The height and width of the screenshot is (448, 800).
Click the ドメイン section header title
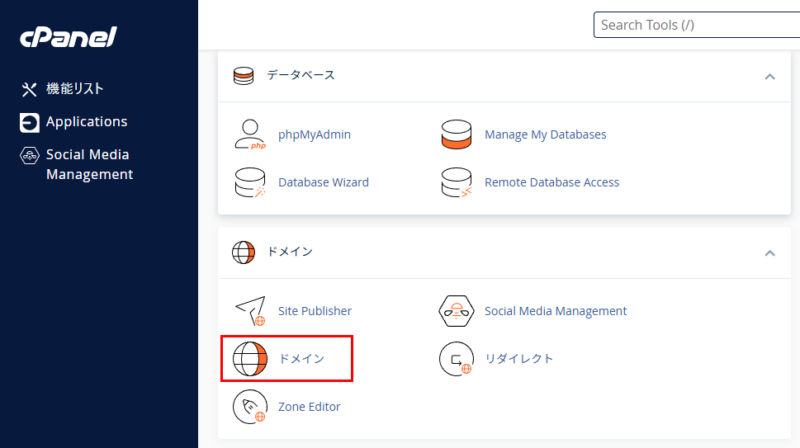[x=289, y=252]
